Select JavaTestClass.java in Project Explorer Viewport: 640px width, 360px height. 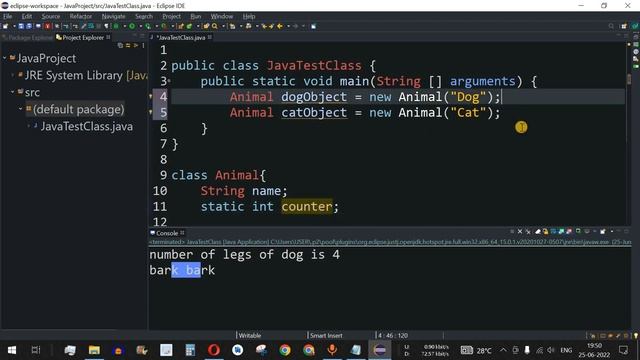86,127
